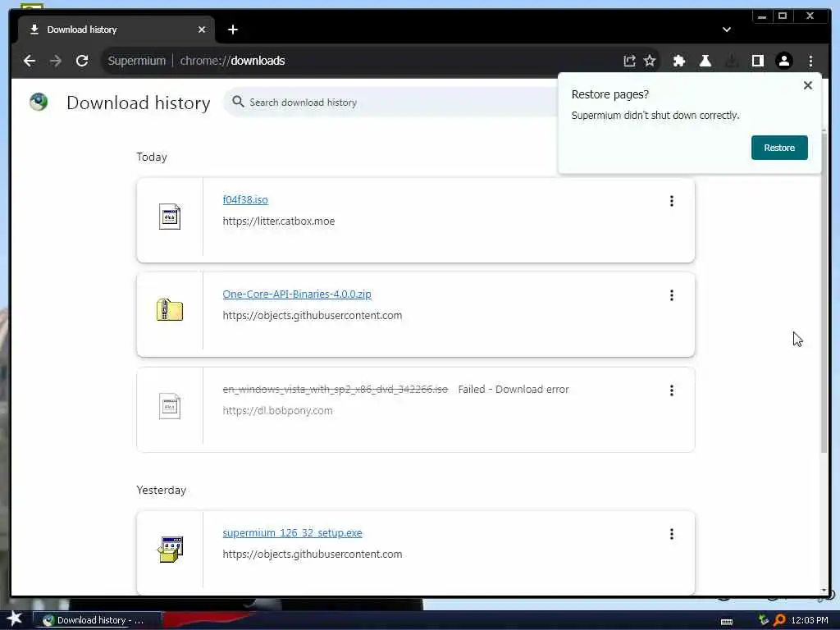Open supermium_126_32_setup.exe link

click(292, 533)
